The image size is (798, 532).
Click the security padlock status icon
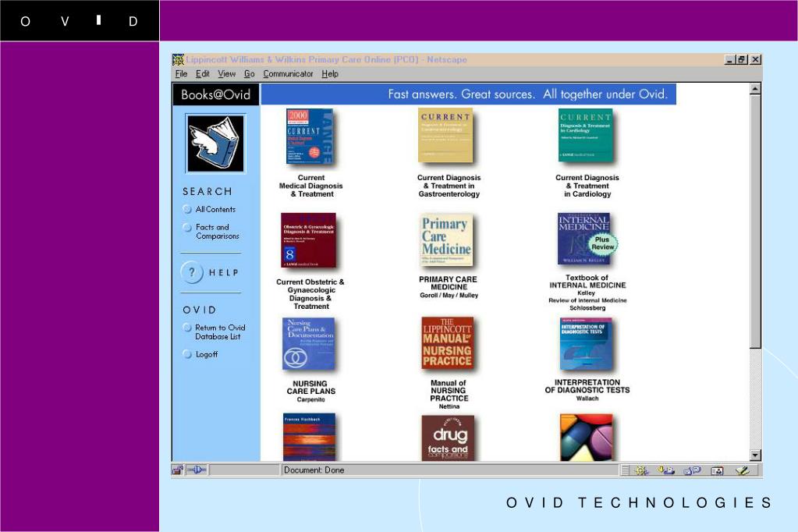point(178,470)
